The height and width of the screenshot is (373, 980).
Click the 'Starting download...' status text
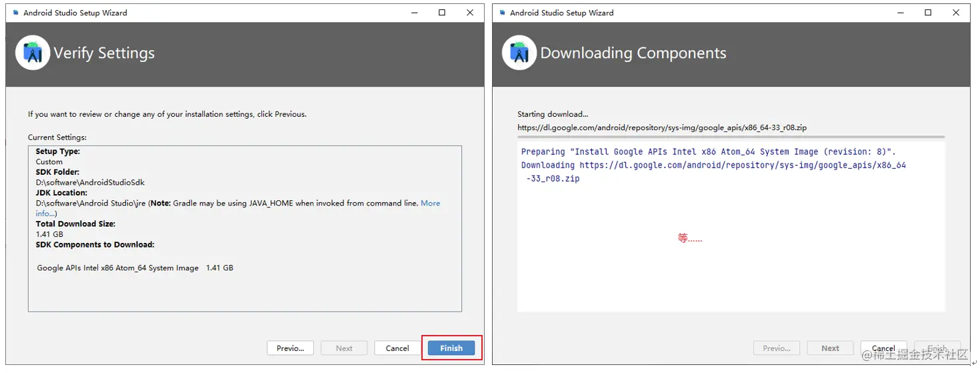point(553,114)
